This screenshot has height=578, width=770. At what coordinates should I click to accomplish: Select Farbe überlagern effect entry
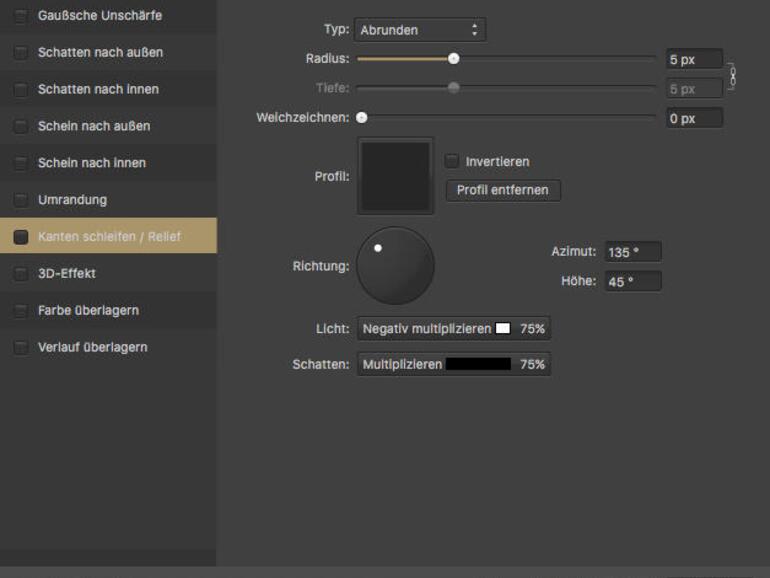coord(108,310)
